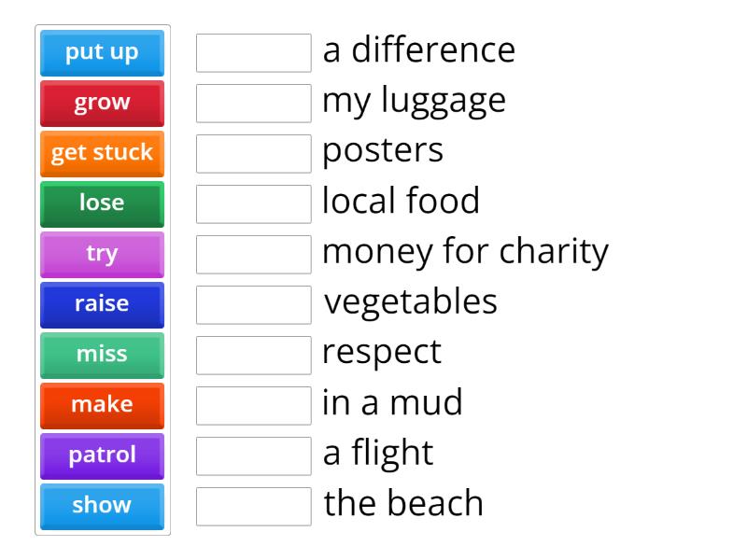The width and height of the screenshot is (747, 560).
Task: Choose the drop slot for 'local food'
Action: pyautogui.click(x=253, y=204)
